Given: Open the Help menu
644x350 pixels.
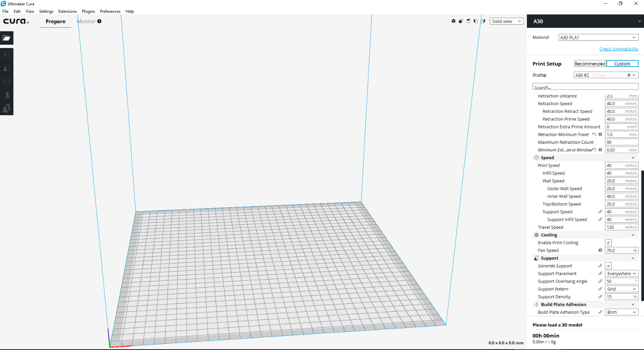Looking at the screenshot, I should tap(130, 11).
